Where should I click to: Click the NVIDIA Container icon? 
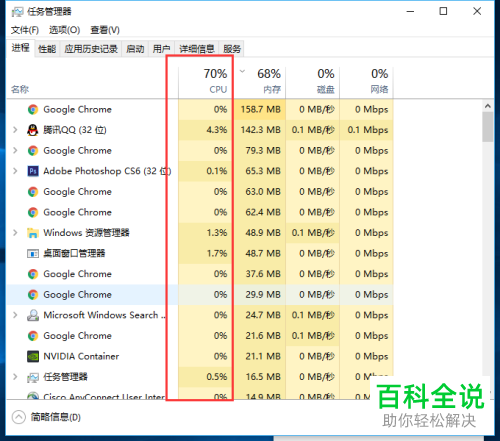pos(33,356)
